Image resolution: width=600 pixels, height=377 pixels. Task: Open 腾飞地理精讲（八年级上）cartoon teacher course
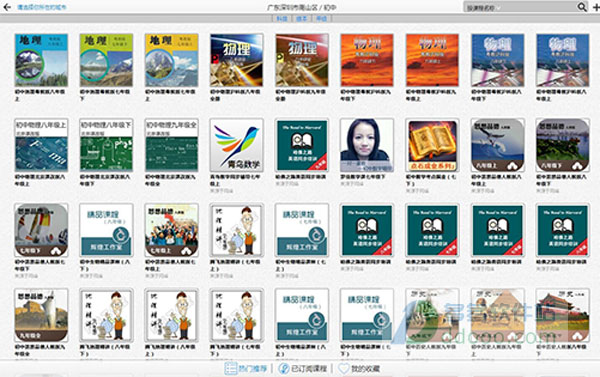[x=171, y=315]
